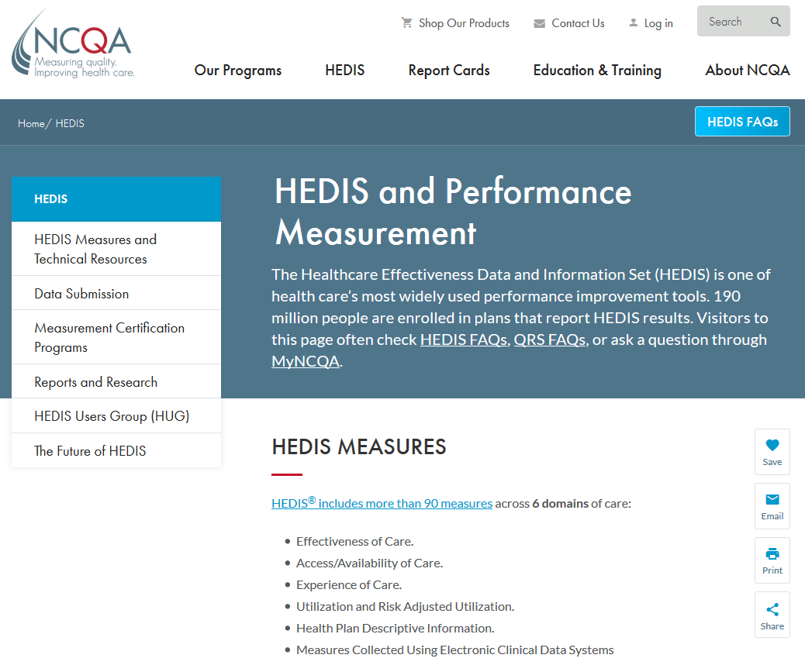805x672 pixels.
Task: Open 'HEDIS includes more than 90 measures' link
Action: pyautogui.click(x=382, y=503)
